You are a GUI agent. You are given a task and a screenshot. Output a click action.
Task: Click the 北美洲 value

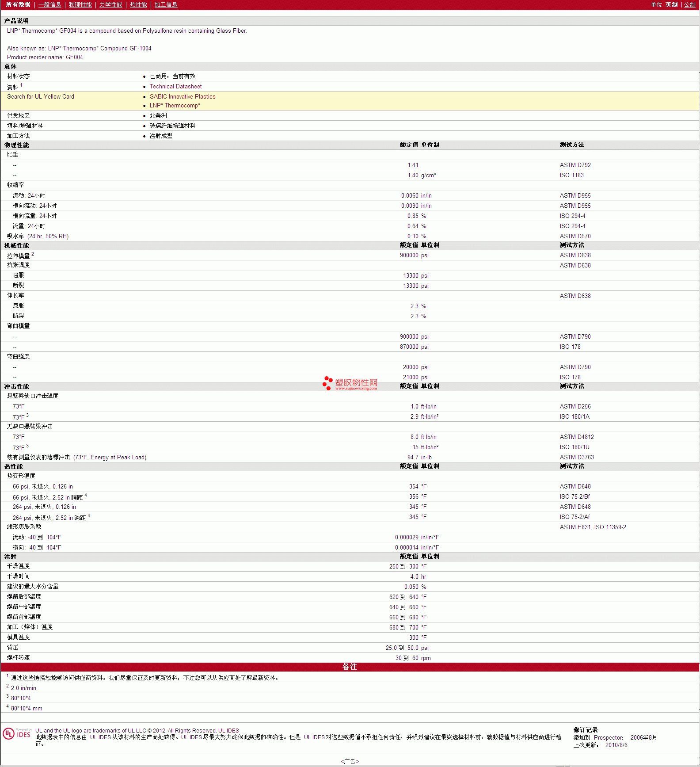158,116
